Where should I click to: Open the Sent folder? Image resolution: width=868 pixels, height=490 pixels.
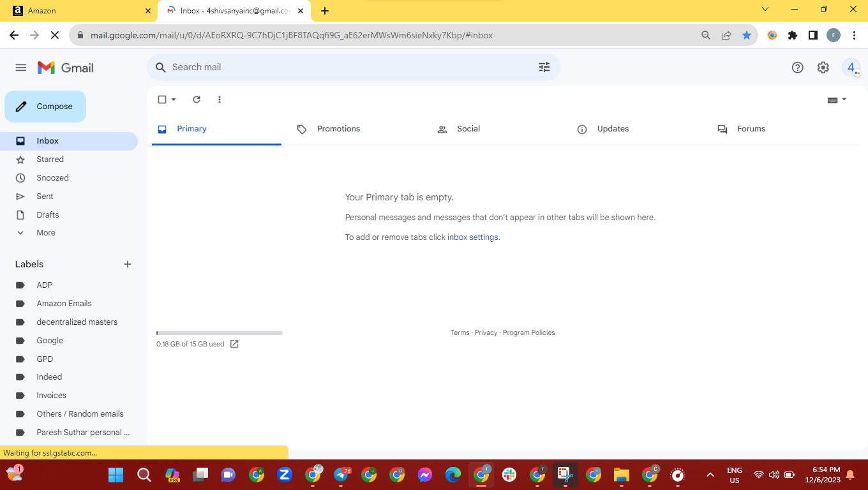tap(69, 197)
